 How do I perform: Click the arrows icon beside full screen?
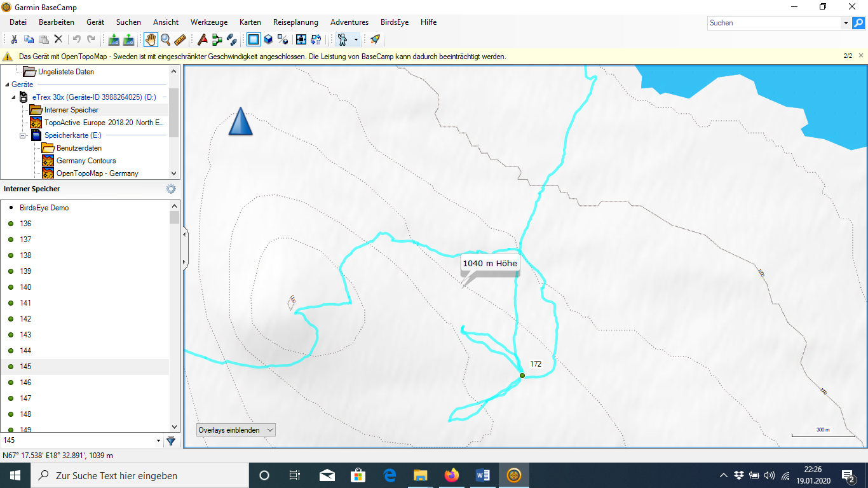click(316, 39)
